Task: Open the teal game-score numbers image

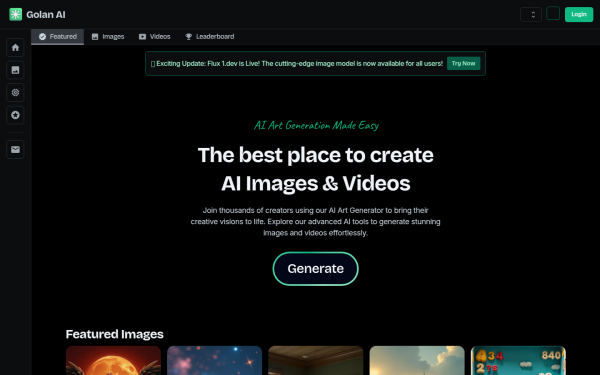Action: click(x=518, y=360)
